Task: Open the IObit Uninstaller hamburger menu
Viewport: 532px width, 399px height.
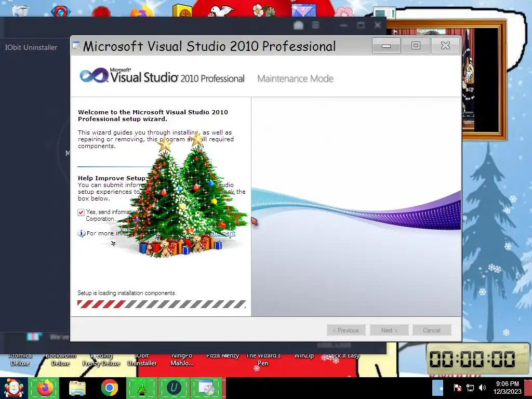Action: [x=315, y=25]
